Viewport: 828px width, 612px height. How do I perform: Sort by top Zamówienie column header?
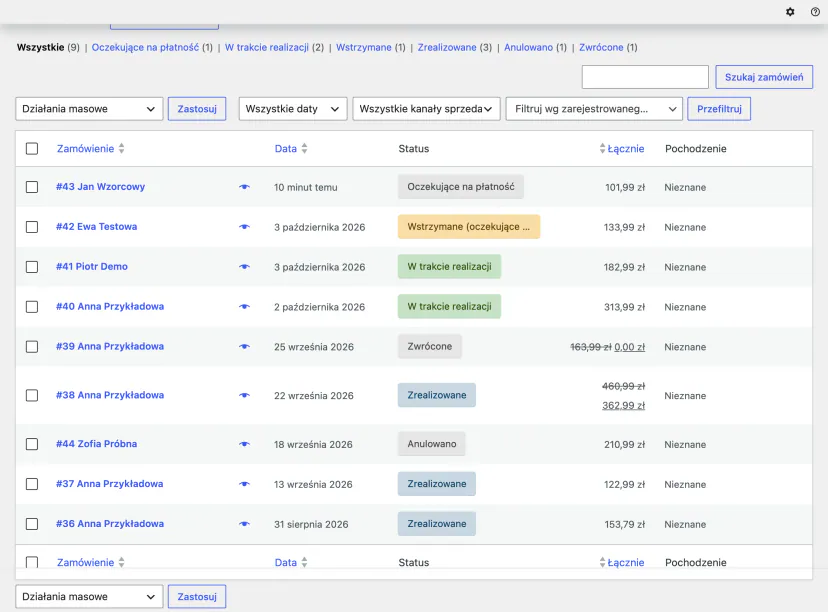tap(86, 148)
